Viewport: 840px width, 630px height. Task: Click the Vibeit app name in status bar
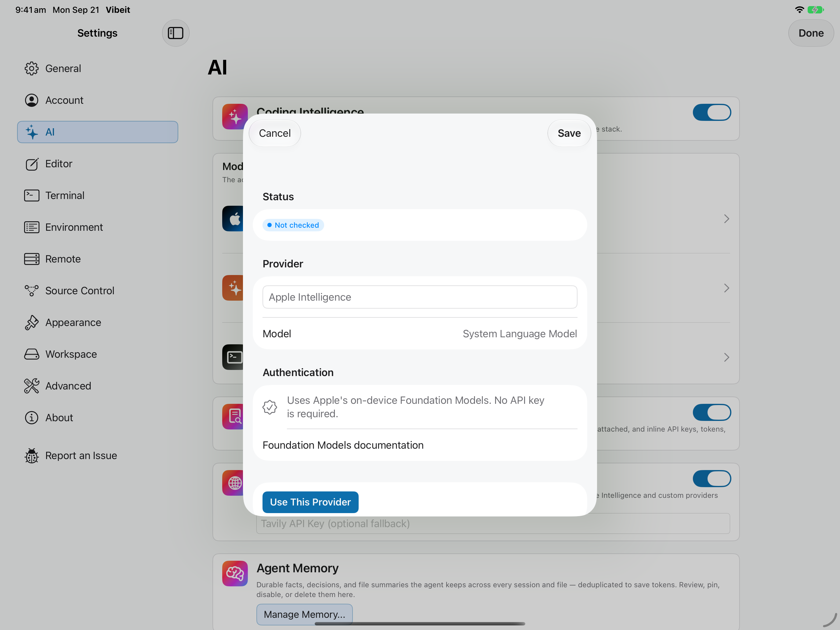(x=118, y=10)
